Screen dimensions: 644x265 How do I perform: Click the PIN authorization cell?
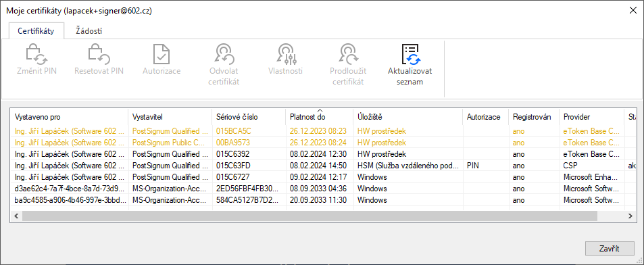486,166
